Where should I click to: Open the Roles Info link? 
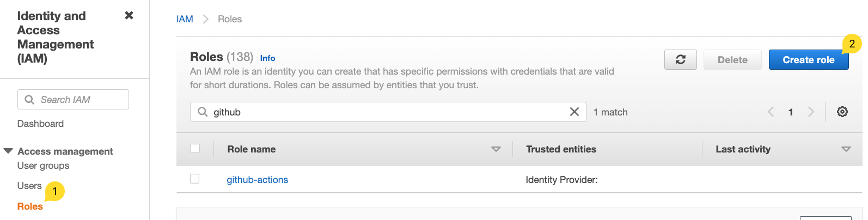coord(267,58)
